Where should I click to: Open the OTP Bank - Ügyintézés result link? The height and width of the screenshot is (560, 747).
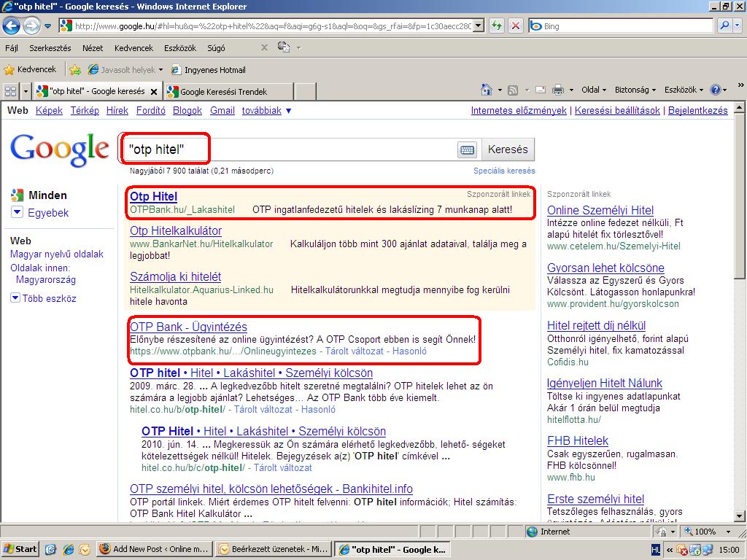pos(188,327)
